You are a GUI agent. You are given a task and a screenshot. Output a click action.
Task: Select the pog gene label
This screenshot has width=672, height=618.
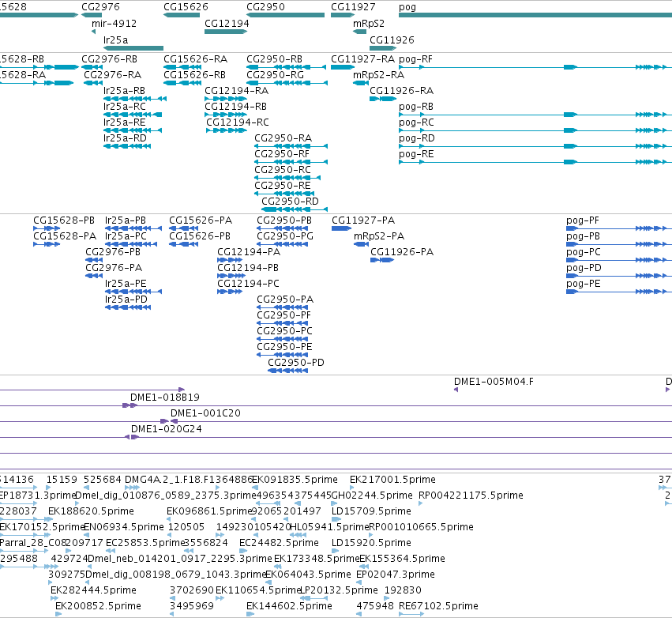(407, 7)
